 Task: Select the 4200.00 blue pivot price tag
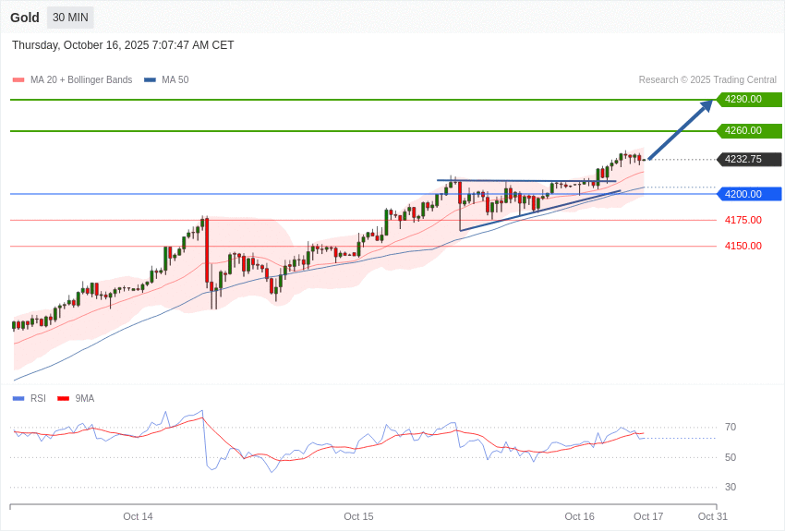pos(748,194)
